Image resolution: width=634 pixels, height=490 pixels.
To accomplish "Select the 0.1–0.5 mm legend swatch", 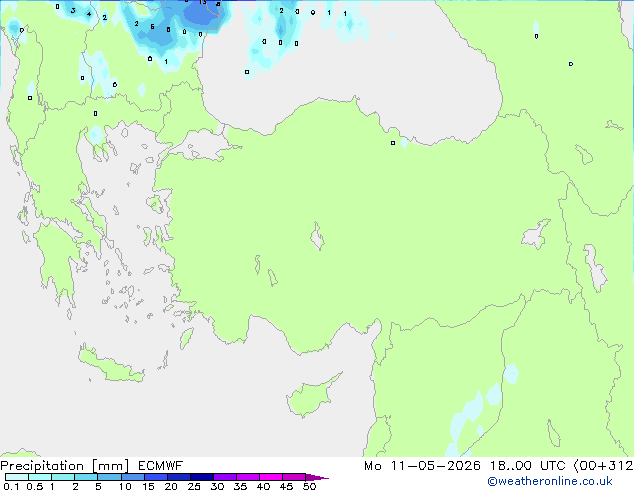I will click(17, 477).
